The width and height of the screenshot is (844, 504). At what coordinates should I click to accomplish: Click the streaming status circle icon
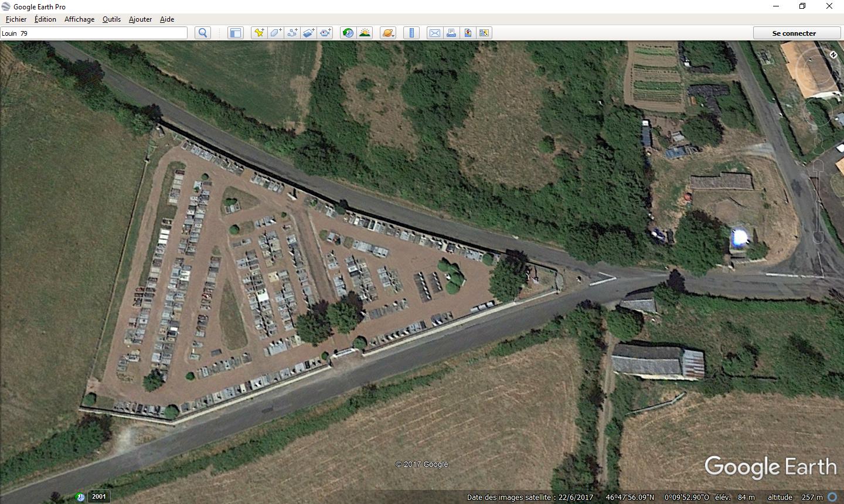(x=832, y=497)
